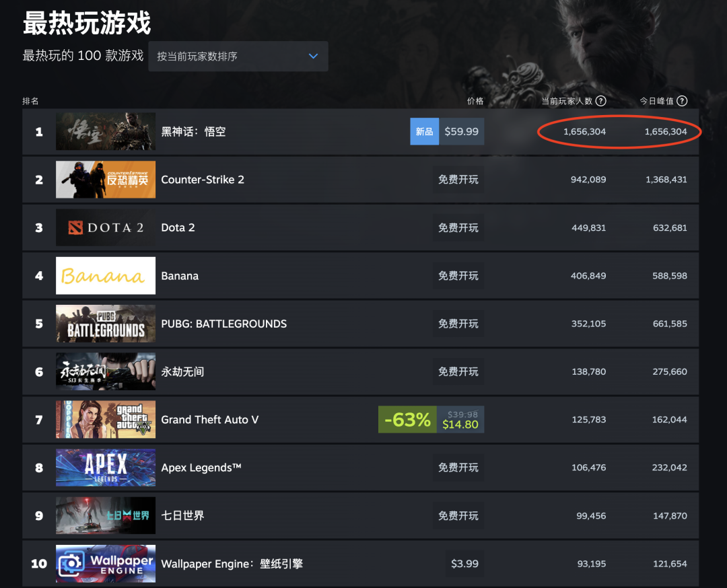Select the Grand Theft Auto V title
Screen dimensions: 727x588
pos(209,420)
